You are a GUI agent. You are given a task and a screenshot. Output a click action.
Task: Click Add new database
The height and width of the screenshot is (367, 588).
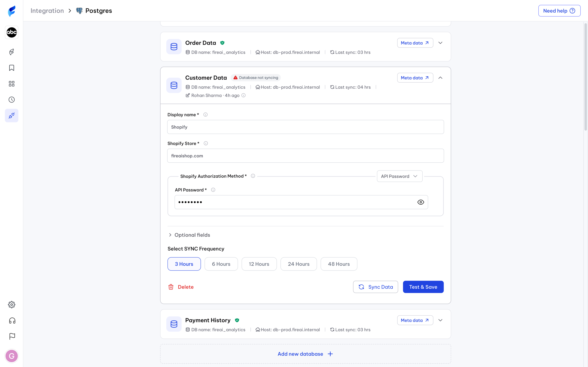point(305,354)
